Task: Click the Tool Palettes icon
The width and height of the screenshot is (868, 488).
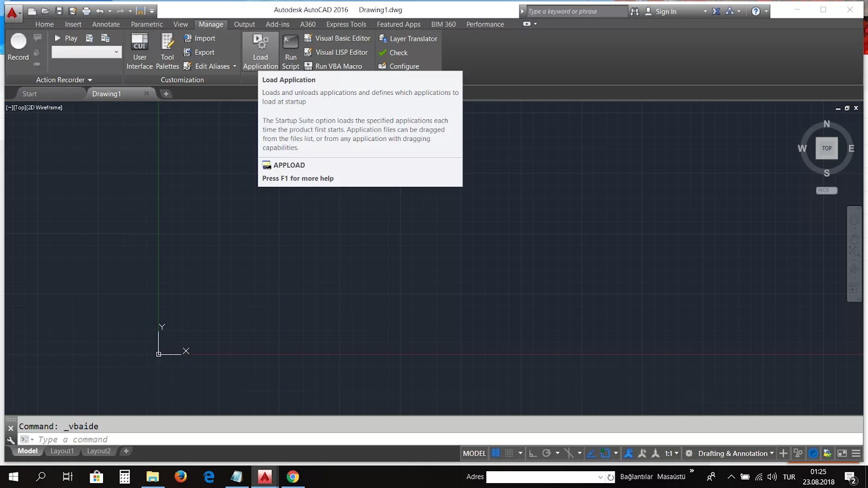Action: [167, 42]
